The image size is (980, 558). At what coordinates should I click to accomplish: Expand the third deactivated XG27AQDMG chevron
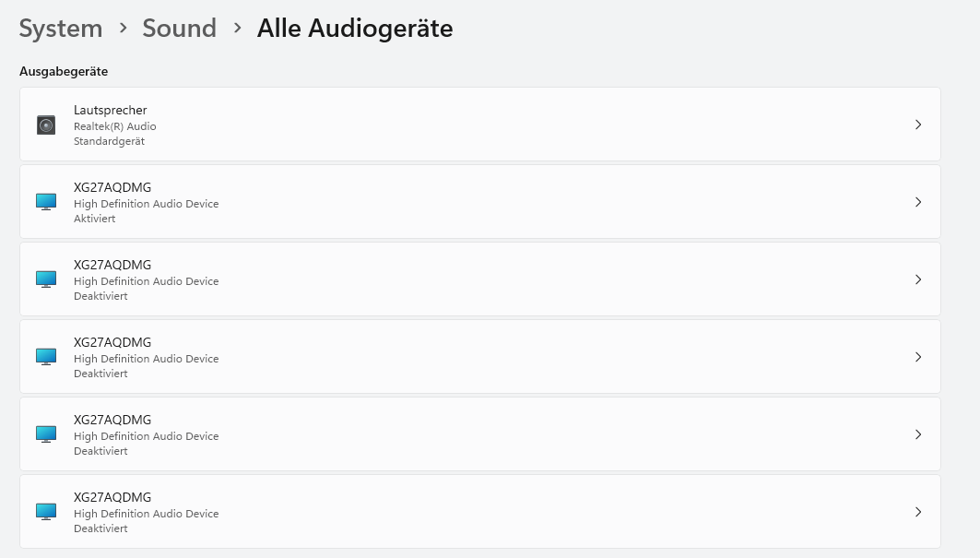(917, 434)
